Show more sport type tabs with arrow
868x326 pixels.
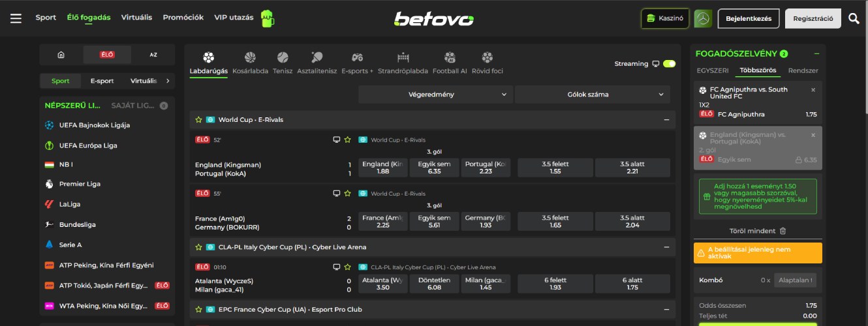tap(168, 81)
